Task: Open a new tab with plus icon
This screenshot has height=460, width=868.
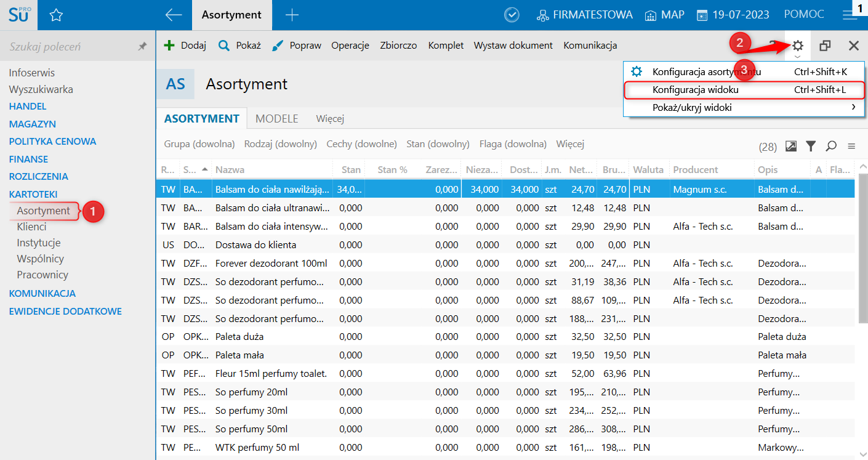Action: 292,15
